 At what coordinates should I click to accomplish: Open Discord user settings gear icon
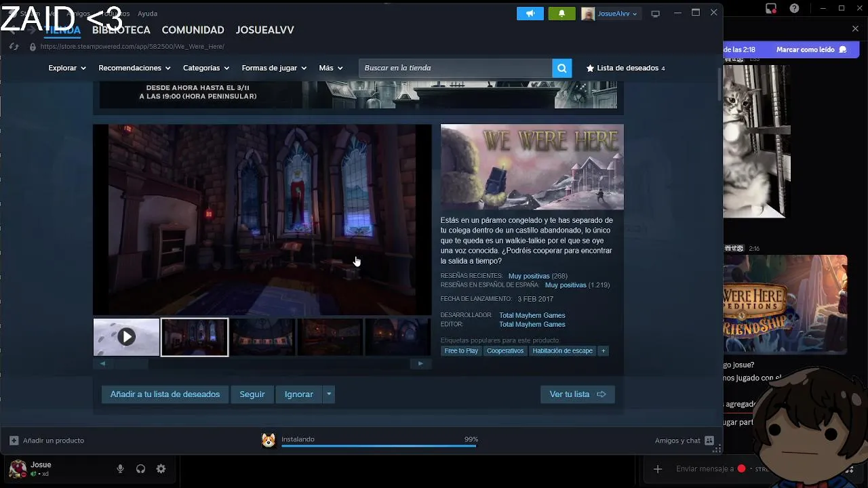click(x=161, y=469)
